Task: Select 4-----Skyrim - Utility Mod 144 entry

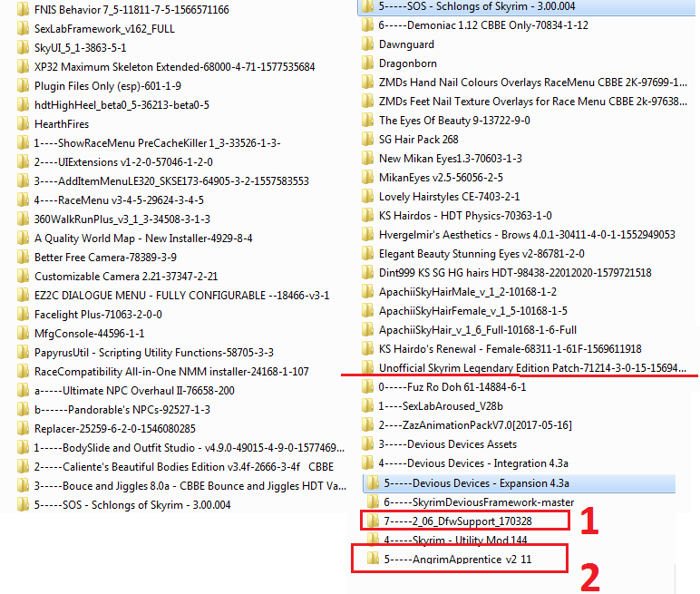Action: pos(455,540)
